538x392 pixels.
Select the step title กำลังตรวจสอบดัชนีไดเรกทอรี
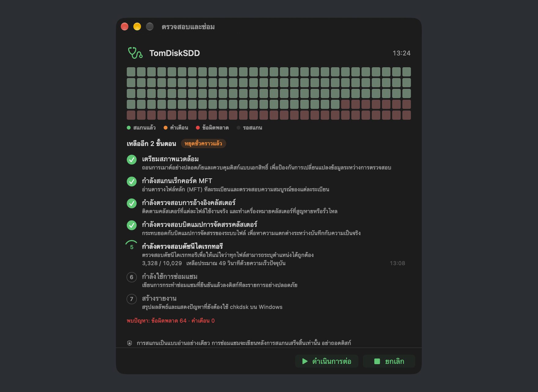point(182,246)
